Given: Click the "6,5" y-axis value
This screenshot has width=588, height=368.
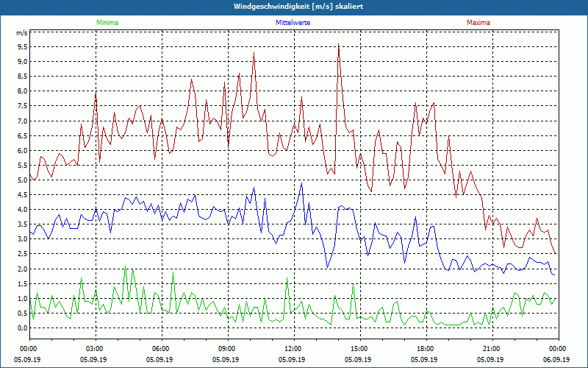Looking at the screenshot, I should point(23,135).
